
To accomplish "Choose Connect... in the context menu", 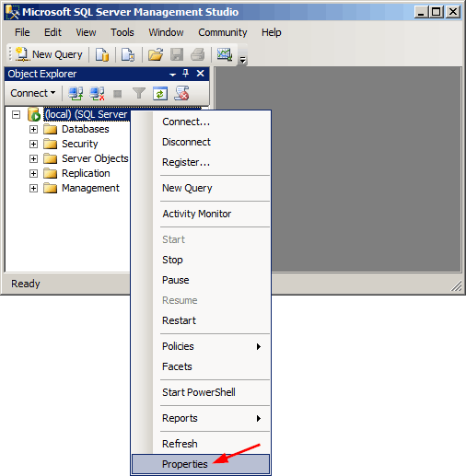I will (201, 122).
